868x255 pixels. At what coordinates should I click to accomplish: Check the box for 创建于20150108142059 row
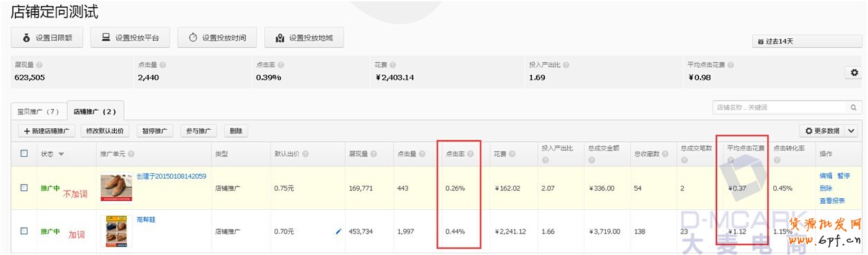[x=24, y=187]
